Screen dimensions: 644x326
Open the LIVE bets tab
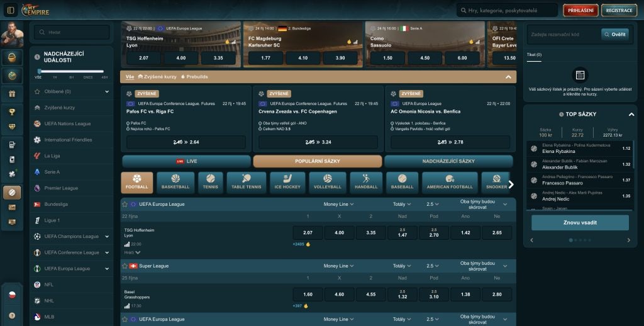[186, 161]
